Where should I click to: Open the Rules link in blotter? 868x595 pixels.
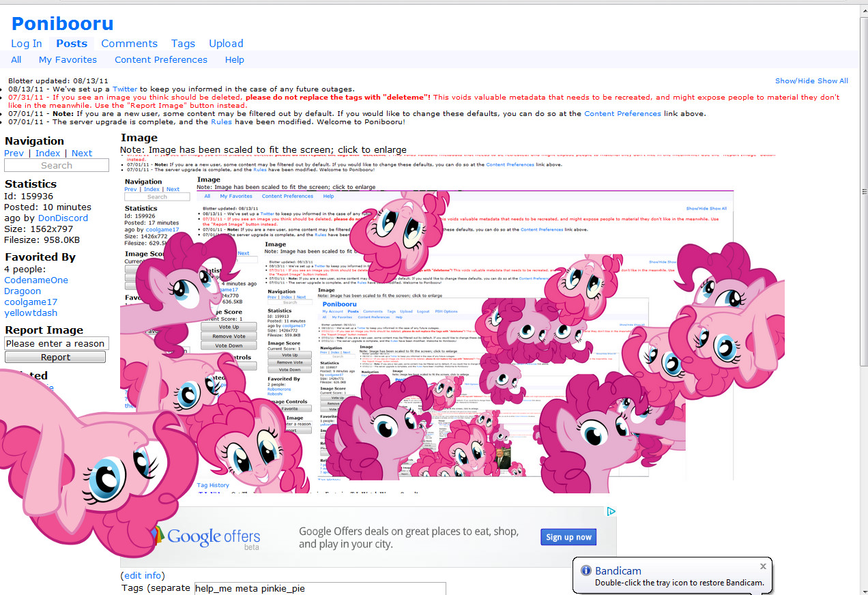(x=222, y=121)
